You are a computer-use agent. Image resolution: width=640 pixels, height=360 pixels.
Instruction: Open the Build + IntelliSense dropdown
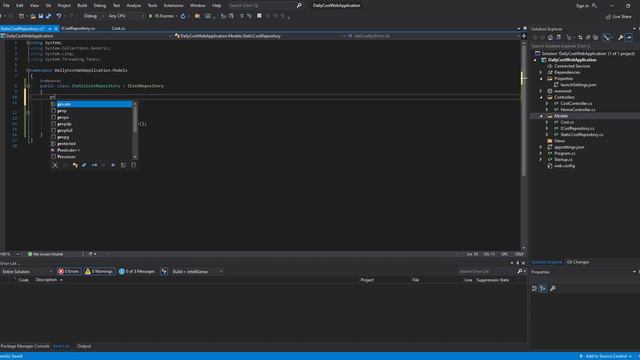197,271
